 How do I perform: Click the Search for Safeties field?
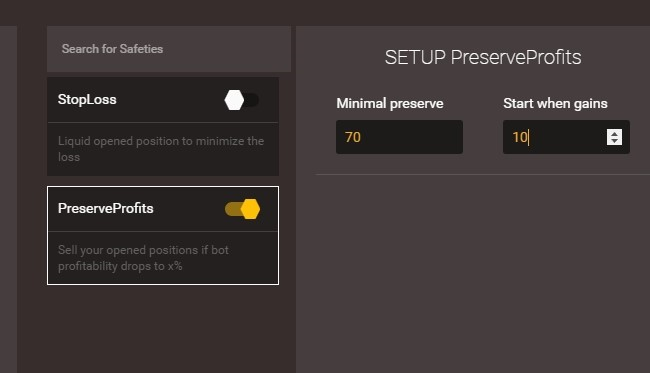[x=169, y=49]
